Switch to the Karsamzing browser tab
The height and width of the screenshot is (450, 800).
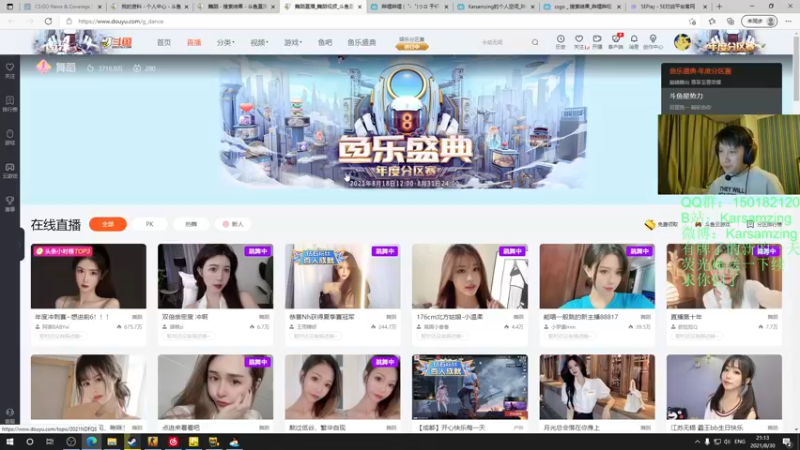[x=496, y=7]
